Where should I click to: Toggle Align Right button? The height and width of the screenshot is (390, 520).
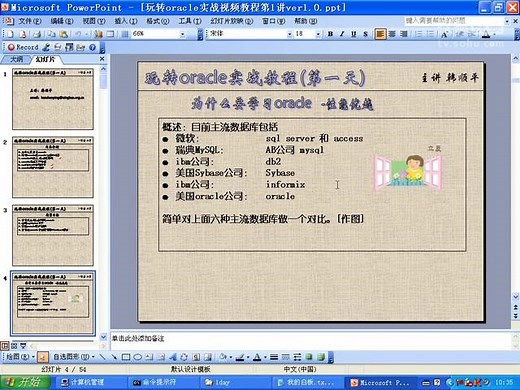coord(404,34)
